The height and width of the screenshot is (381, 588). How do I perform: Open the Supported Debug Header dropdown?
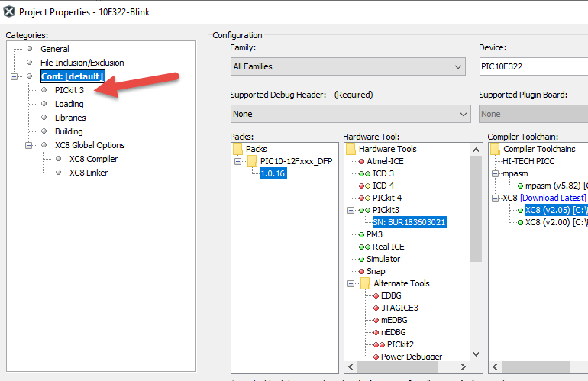click(x=351, y=114)
